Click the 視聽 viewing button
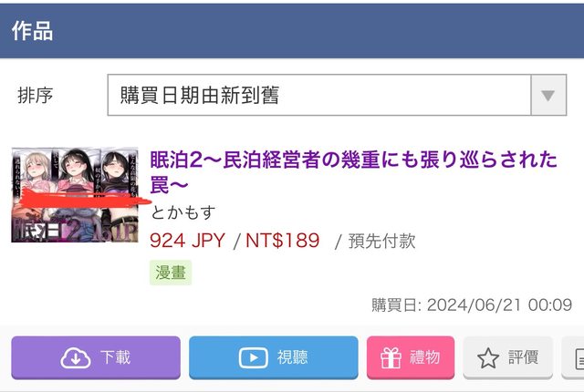Screen dimensions: 584x392 274,357
